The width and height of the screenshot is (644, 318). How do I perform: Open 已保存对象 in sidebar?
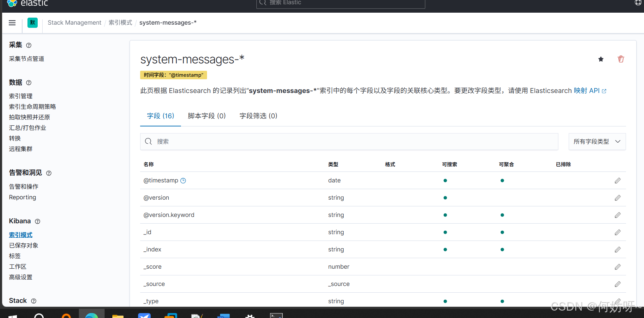point(24,245)
